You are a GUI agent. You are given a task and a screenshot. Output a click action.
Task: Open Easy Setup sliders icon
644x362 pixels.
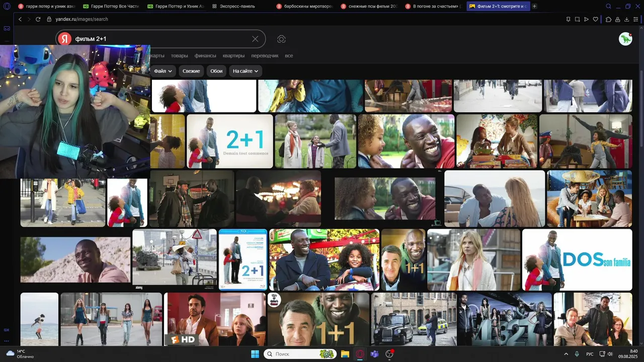click(636, 19)
